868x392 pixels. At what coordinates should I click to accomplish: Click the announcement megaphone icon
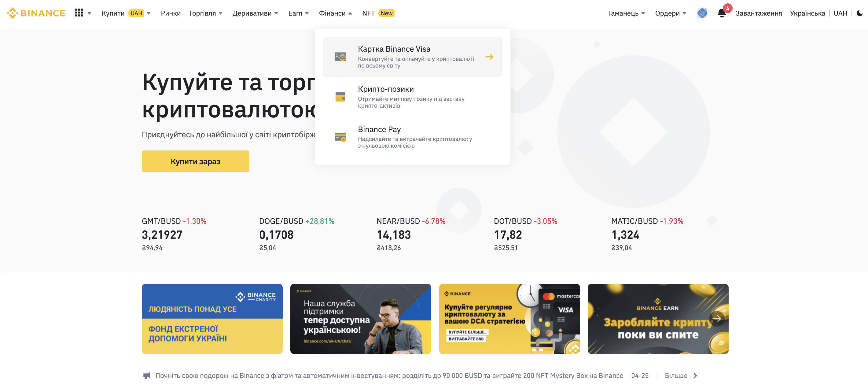147,375
